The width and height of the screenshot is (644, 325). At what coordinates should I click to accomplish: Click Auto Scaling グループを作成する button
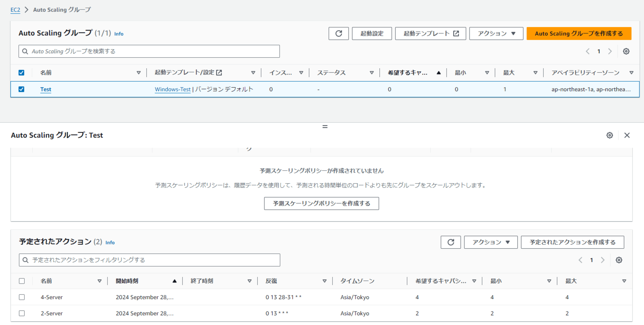pyautogui.click(x=579, y=34)
